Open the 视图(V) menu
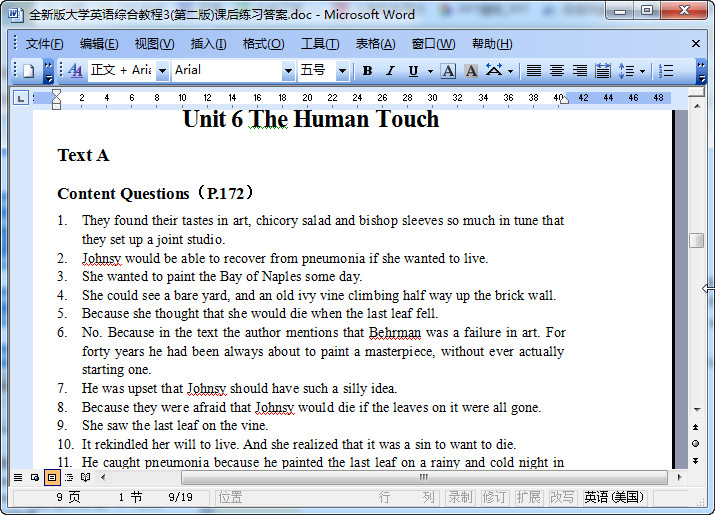The image size is (715, 515). point(154,44)
